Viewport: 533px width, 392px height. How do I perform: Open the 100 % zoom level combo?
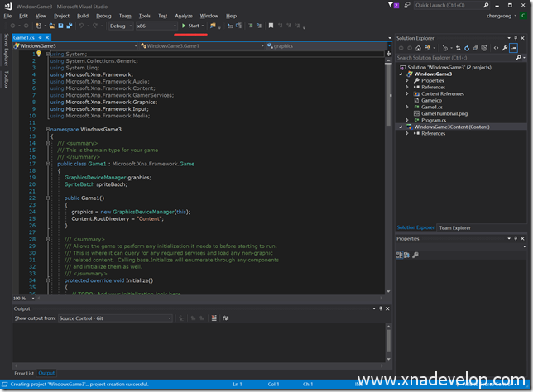[22, 298]
